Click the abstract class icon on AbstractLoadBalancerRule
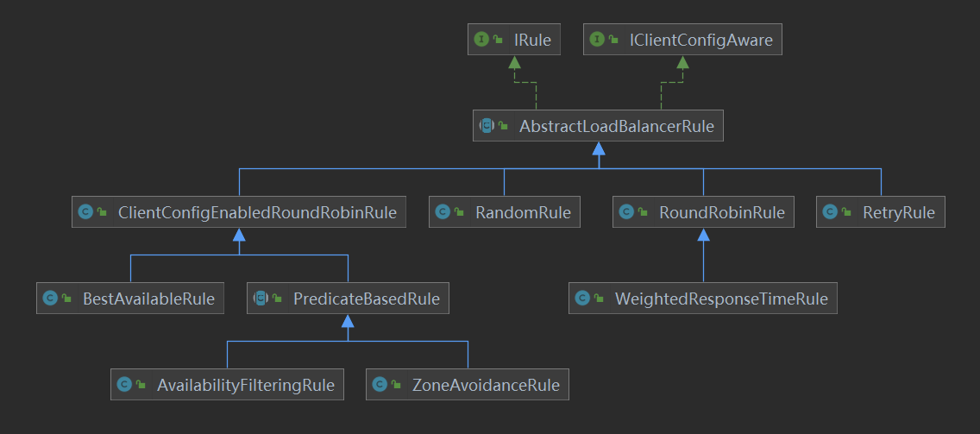Viewport: 980px width, 434px height. pyautogui.click(x=487, y=127)
